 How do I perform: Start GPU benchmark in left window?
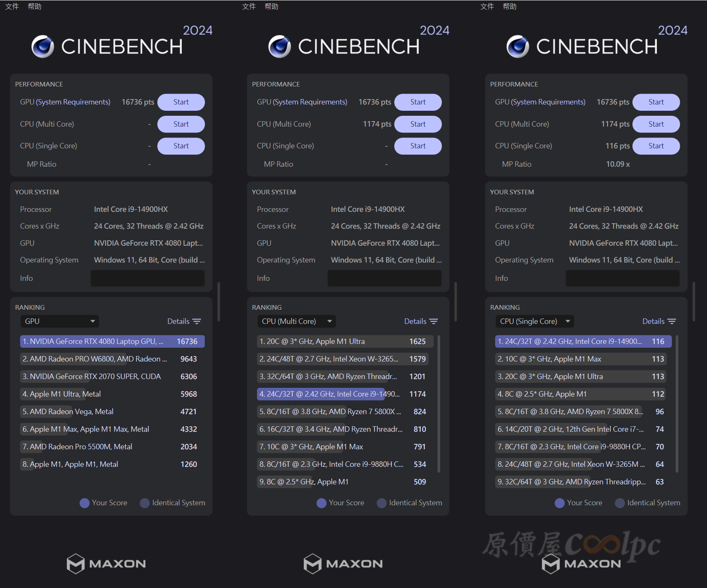coord(181,102)
